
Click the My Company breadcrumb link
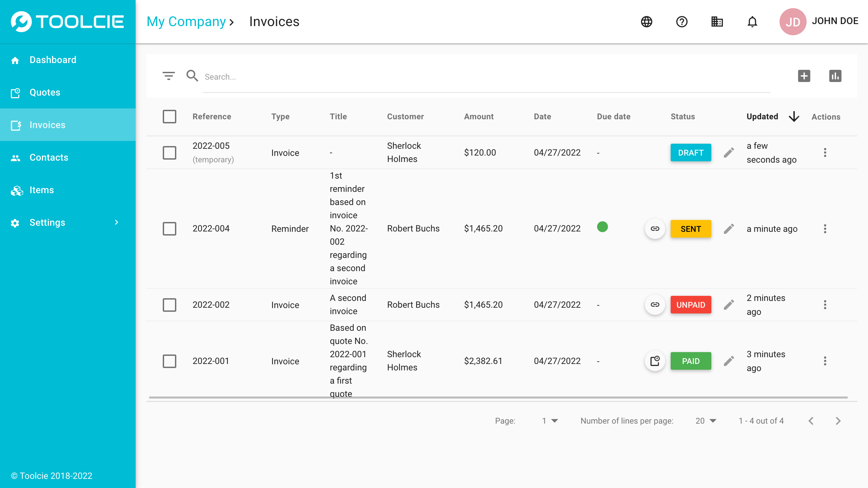tap(186, 22)
